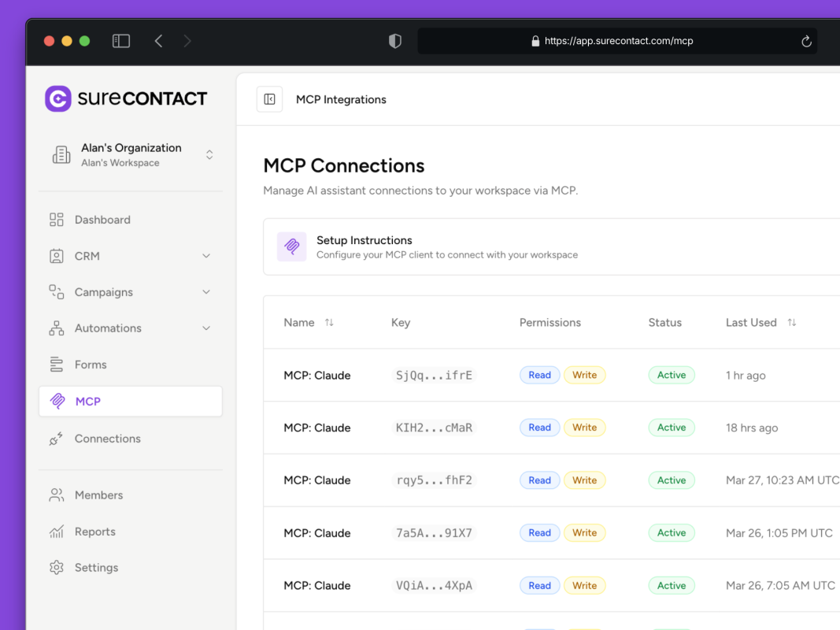Screen dimensions: 840x630
Task: Open Automations via its workflow icon
Action: pyautogui.click(x=56, y=328)
